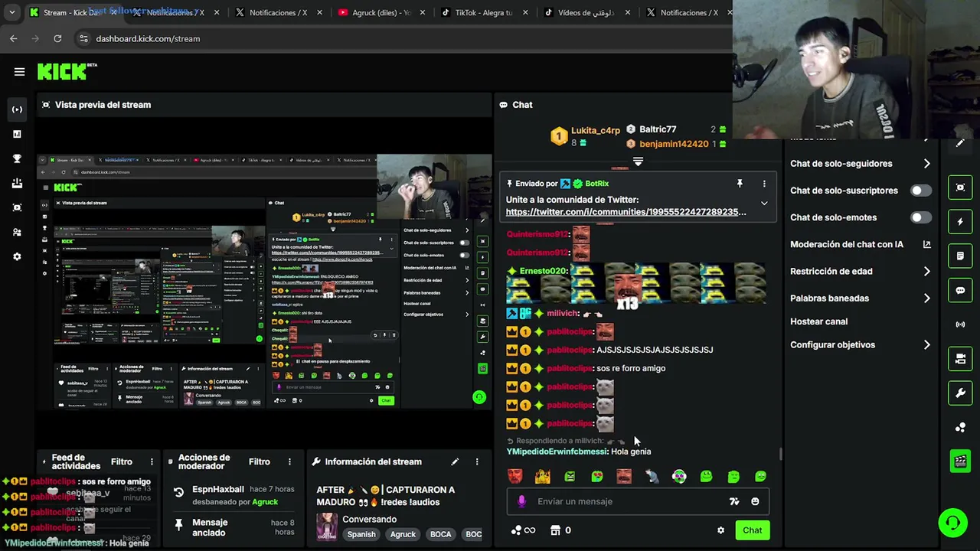
Task: Expand Configurar objetivos settings
Action: (x=926, y=345)
